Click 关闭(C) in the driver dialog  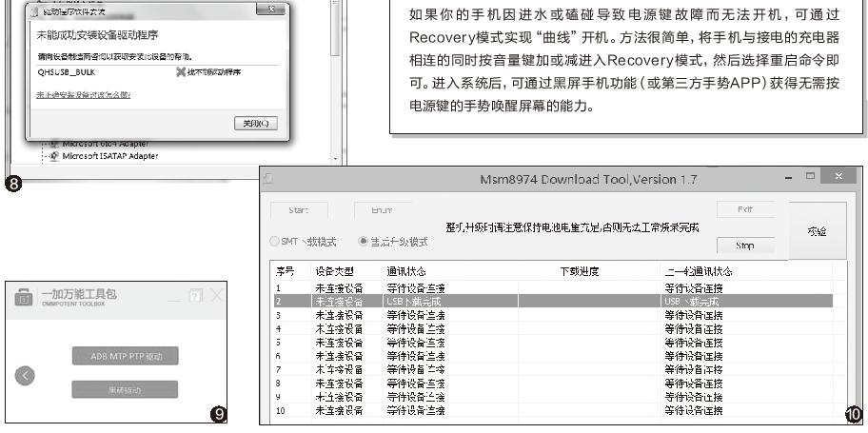256,124
